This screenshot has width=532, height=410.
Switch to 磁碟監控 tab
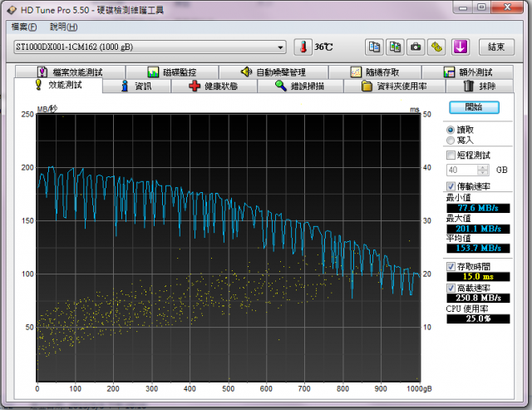(172, 72)
